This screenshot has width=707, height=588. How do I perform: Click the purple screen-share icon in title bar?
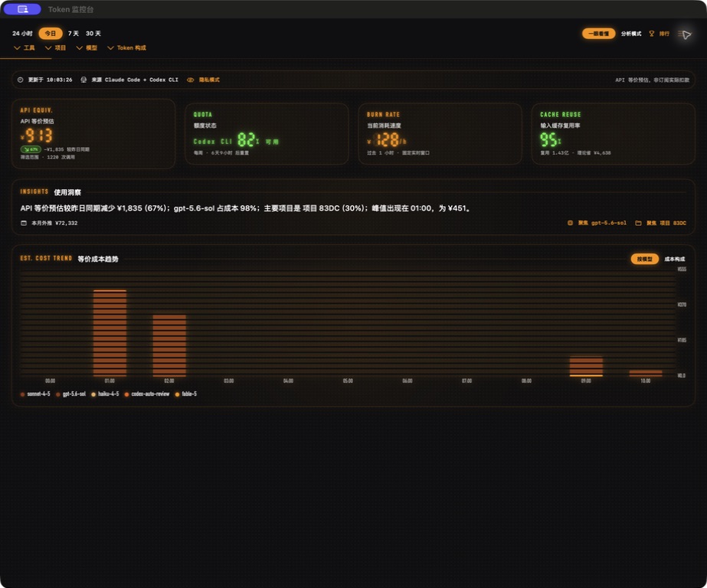pyautogui.click(x=22, y=9)
